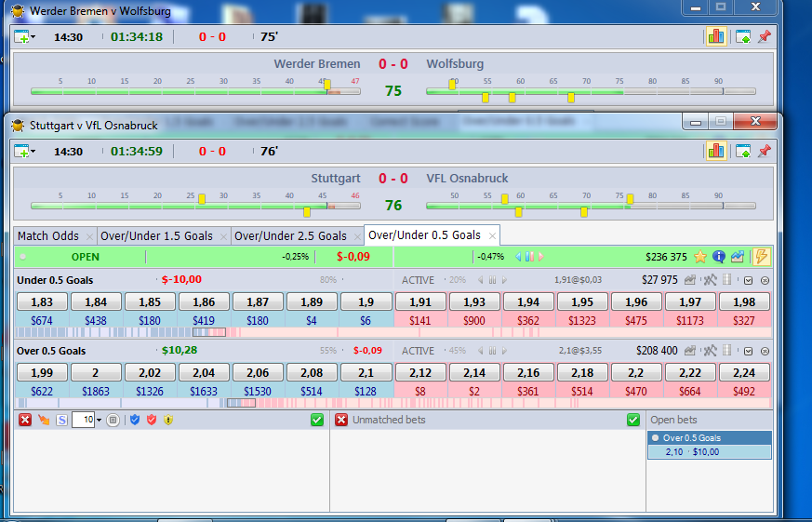Viewport: 812px width, 522px height.
Task: Click pause arrows in Under 0.5 ACTIVE row
Action: tap(492, 280)
